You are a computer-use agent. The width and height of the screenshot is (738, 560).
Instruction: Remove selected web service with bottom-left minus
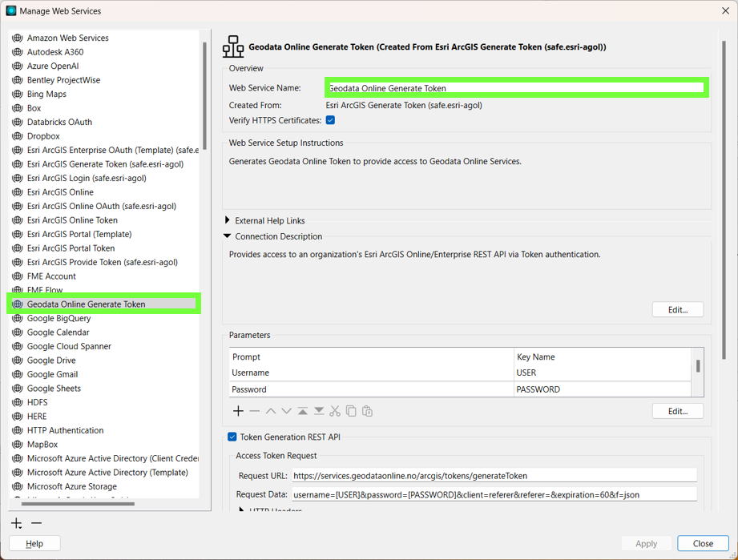click(x=36, y=523)
